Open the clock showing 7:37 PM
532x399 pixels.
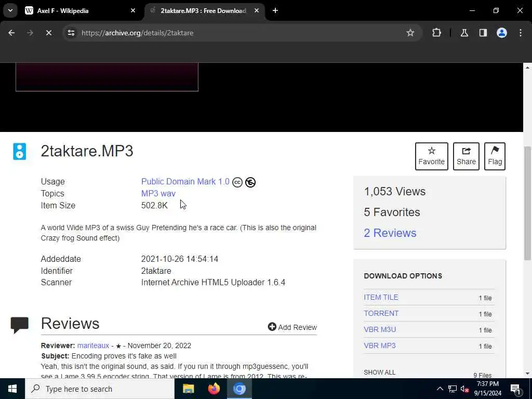pos(488,389)
